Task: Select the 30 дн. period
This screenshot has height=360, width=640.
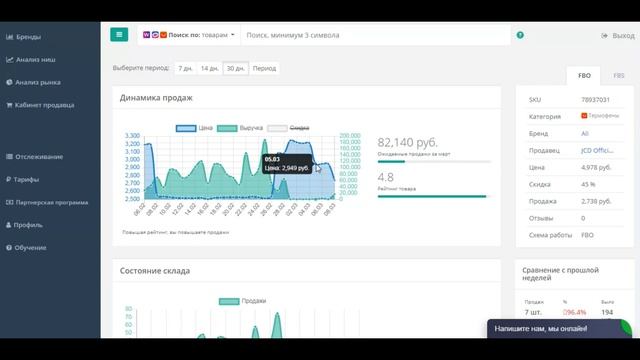Action: 236,69
